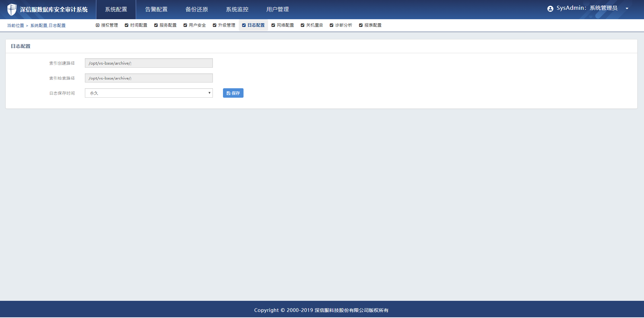
Task: Click the floppy disk icon on 保存
Action: [x=228, y=93]
